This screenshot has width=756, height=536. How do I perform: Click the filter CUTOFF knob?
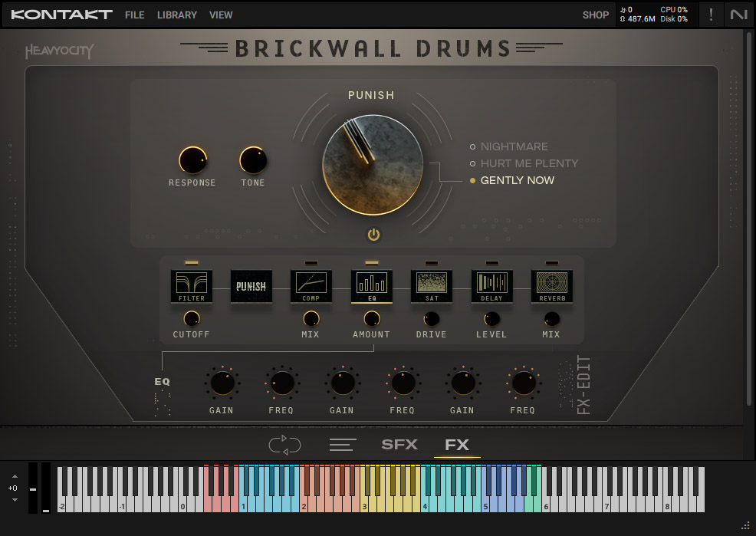(192, 319)
